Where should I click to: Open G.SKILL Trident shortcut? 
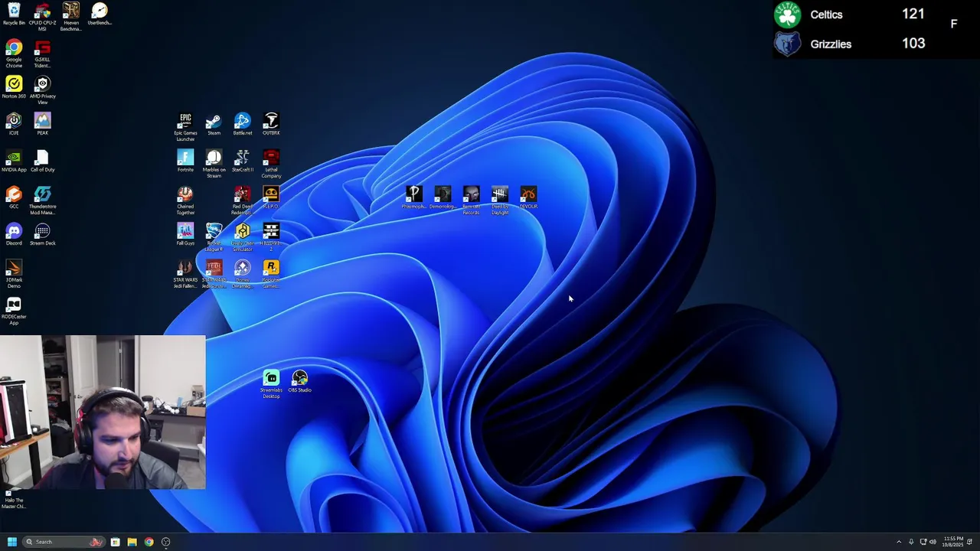[x=42, y=54]
